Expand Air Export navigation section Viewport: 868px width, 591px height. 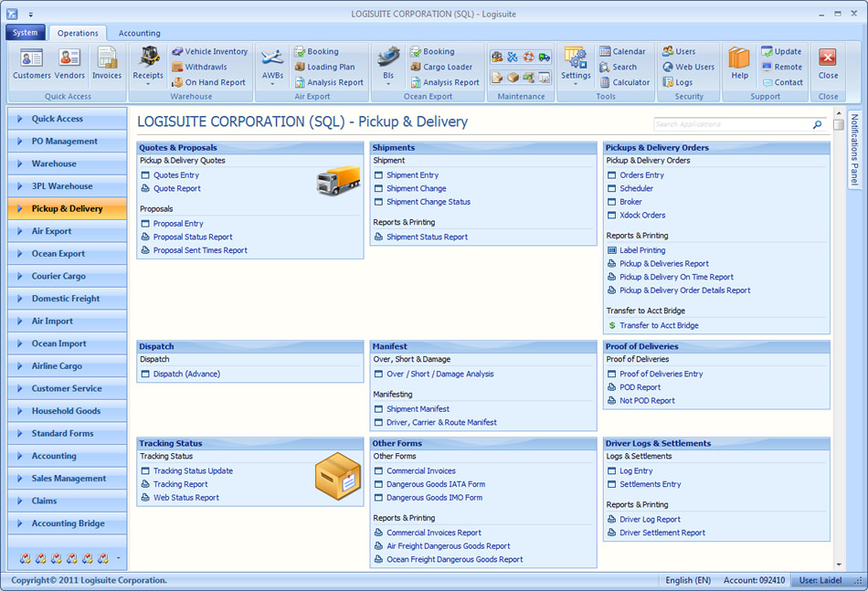click(x=67, y=231)
